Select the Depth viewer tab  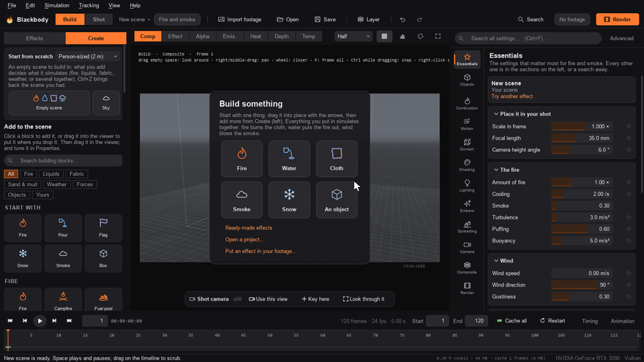point(281,36)
